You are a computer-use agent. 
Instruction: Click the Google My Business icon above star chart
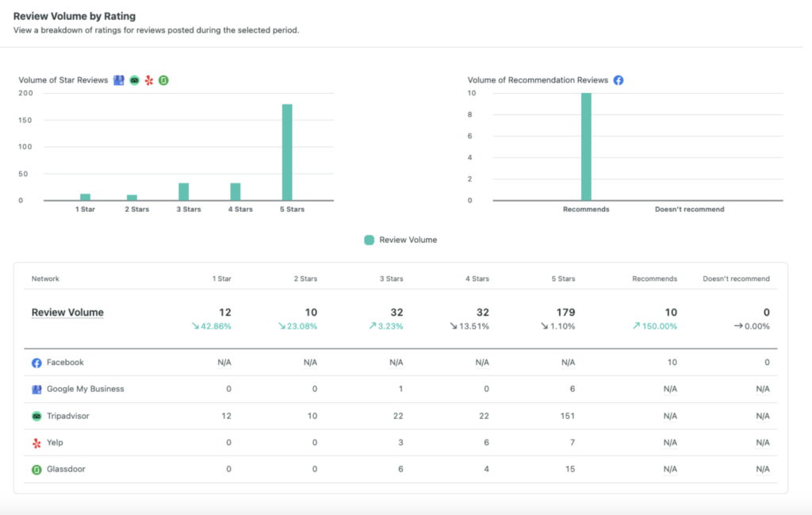[119, 80]
